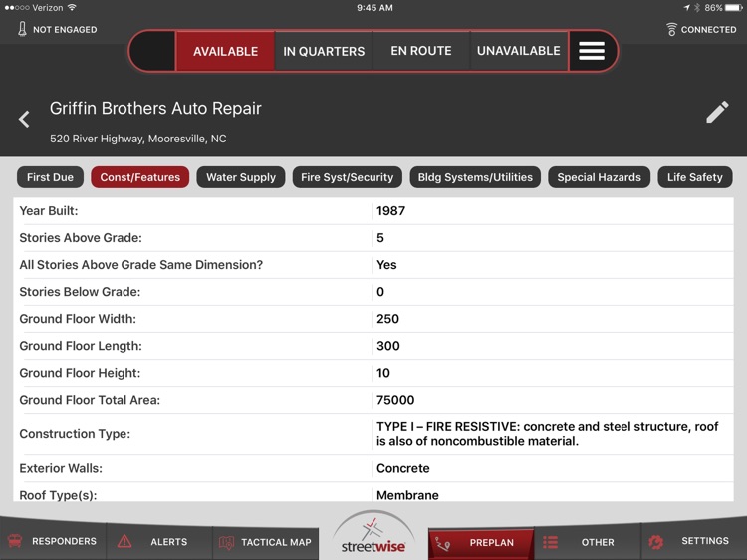Tap Ground Floor Height value 10
The image size is (747, 560).
383,373
